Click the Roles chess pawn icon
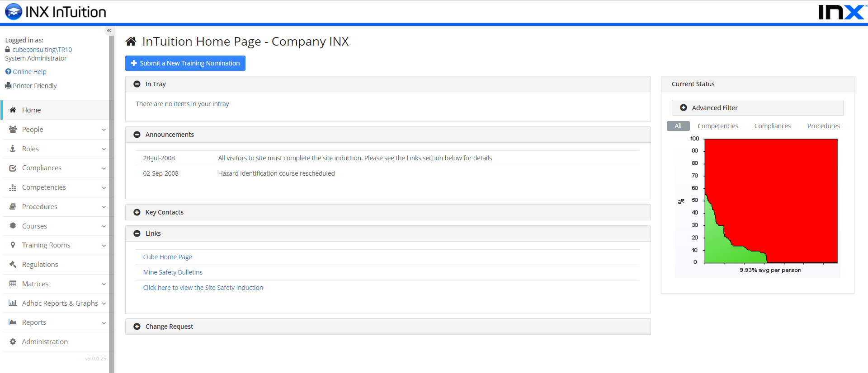Viewport: 868px width, 373px height. pos(13,149)
